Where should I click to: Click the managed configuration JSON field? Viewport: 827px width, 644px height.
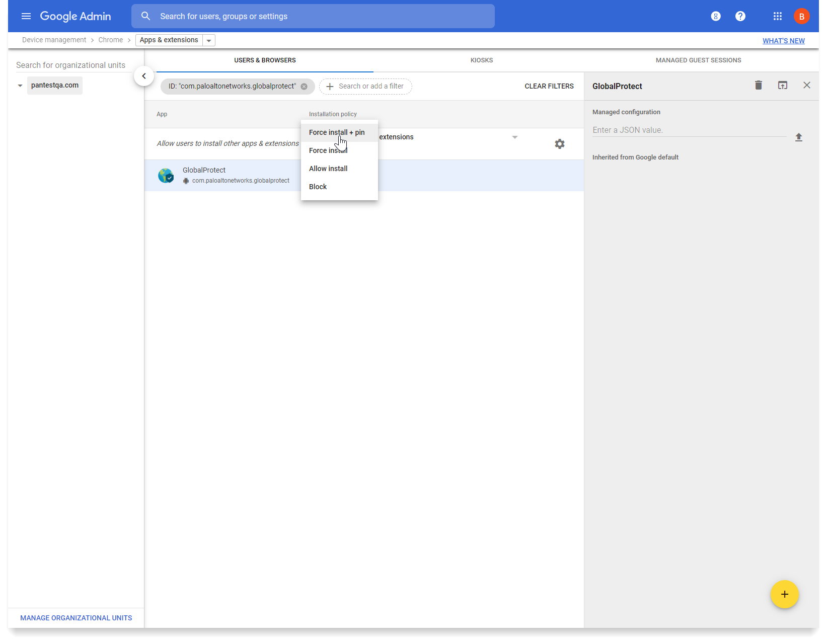tap(689, 130)
